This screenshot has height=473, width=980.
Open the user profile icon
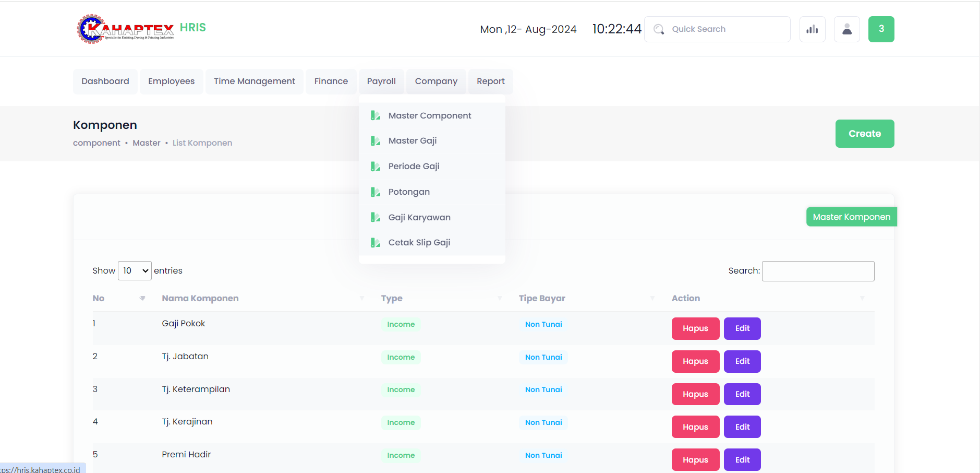click(846, 29)
